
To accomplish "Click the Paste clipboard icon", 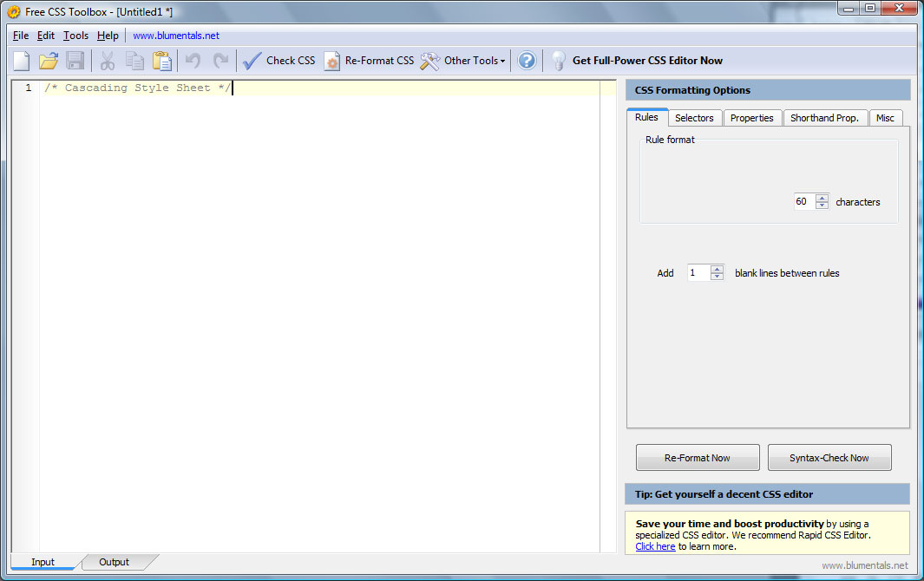I will click(161, 61).
